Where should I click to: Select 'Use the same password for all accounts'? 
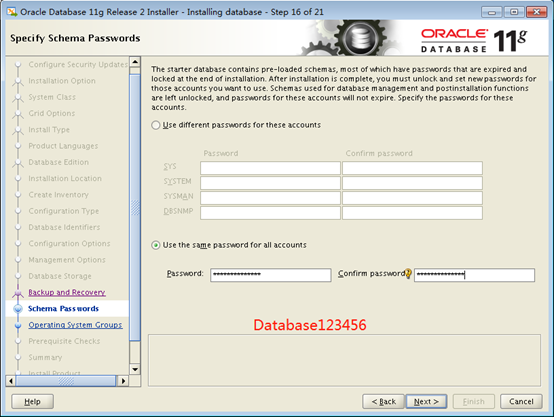click(155, 245)
